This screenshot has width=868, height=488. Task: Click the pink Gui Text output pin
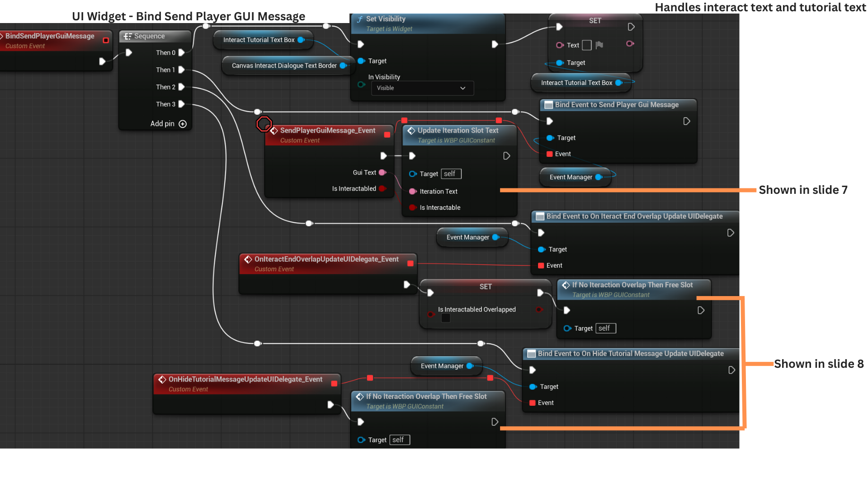pyautogui.click(x=382, y=173)
